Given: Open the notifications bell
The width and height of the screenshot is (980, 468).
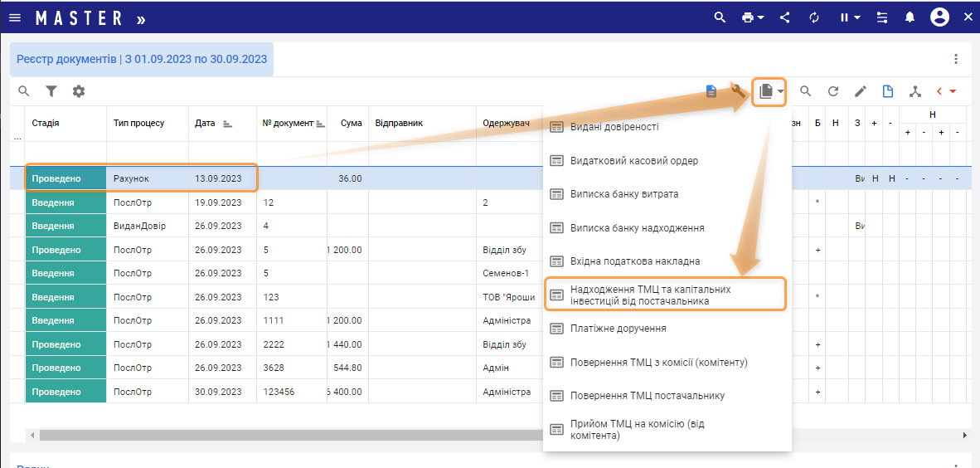Looking at the screenshot, I should (910, 17).
